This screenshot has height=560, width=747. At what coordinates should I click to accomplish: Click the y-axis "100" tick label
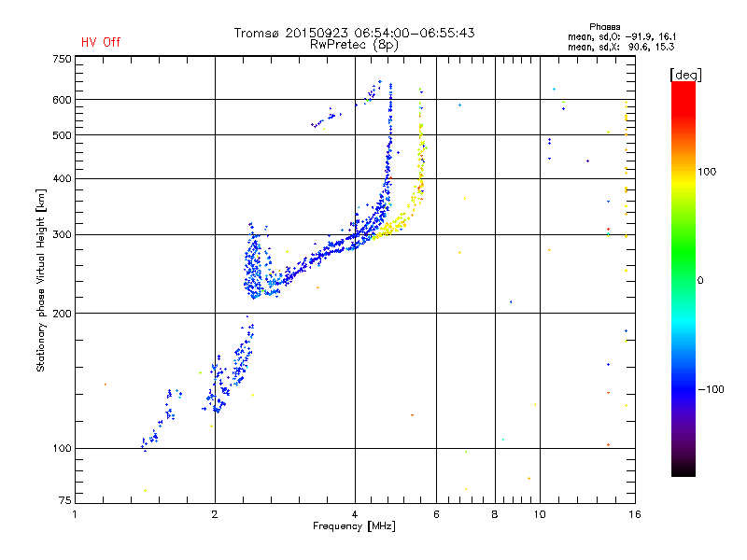point(62,449)
